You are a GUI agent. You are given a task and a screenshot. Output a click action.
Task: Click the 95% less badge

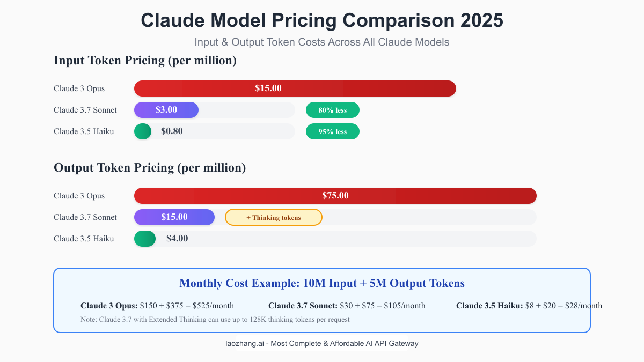click(x=333, y=131)
